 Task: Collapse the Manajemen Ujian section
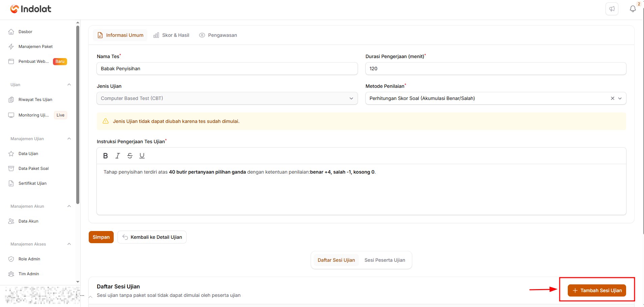point(69,139)
